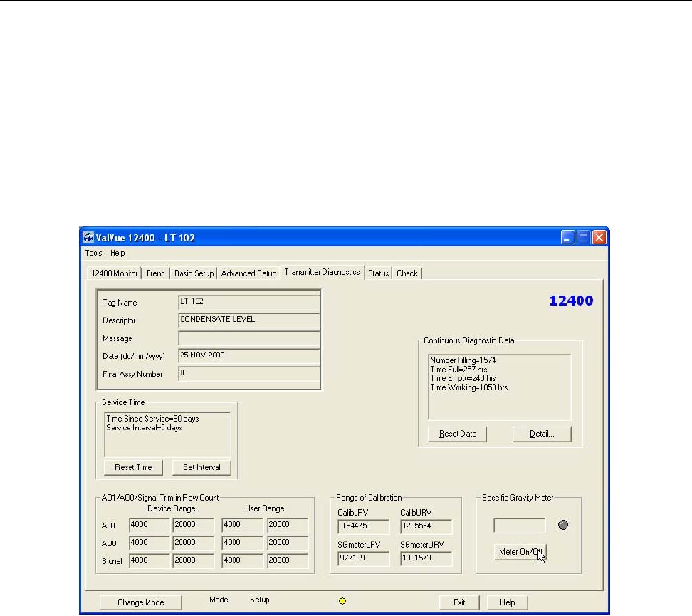Click the Tag Name field LT 102
The image size is (692, 616).
[249, 302]
